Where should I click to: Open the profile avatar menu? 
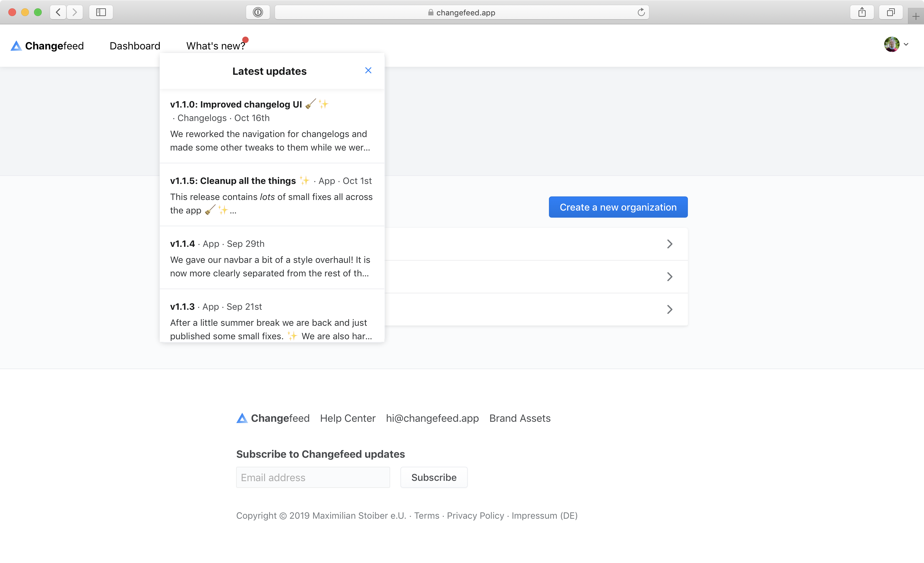coord(891,44)
